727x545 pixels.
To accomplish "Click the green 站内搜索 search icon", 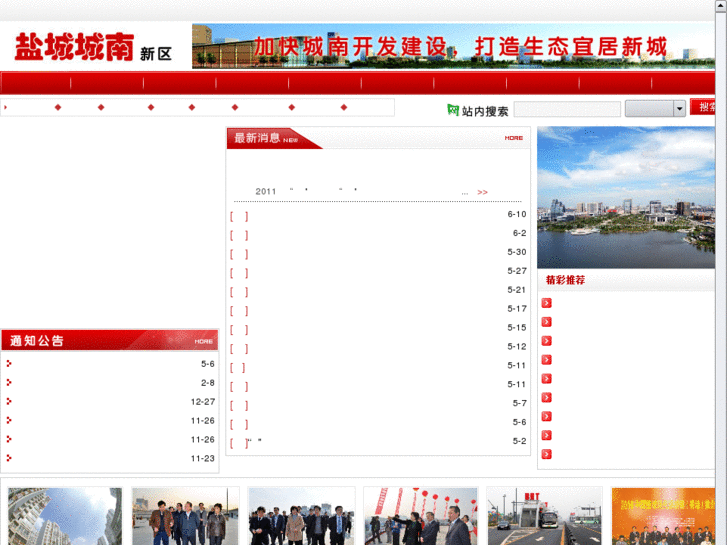I will (453, 110).
